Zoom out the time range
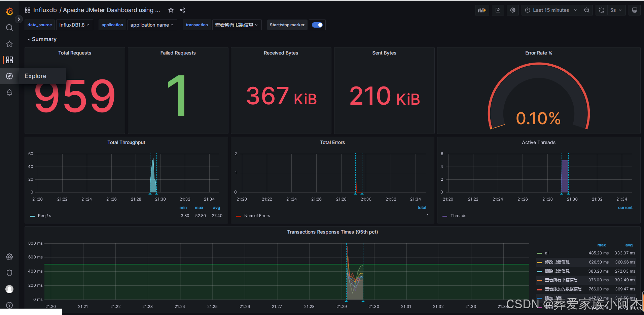 click(x=587, y=10)
